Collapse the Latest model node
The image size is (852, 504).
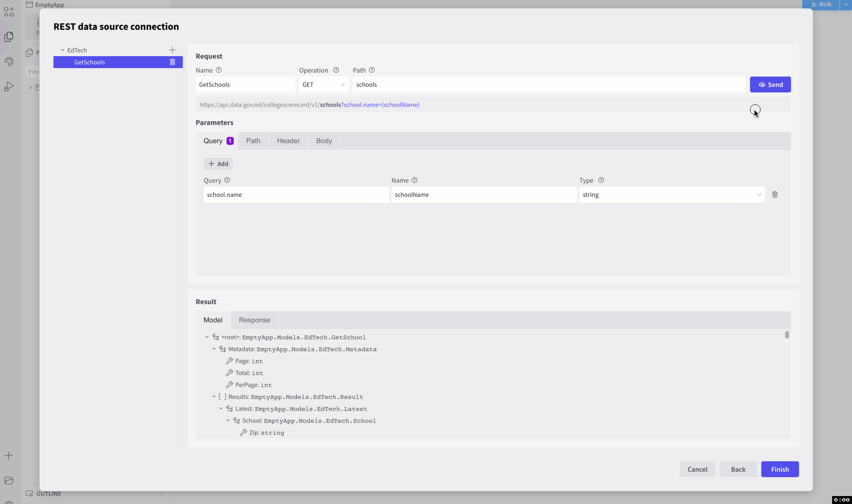(x=221, y=409)
